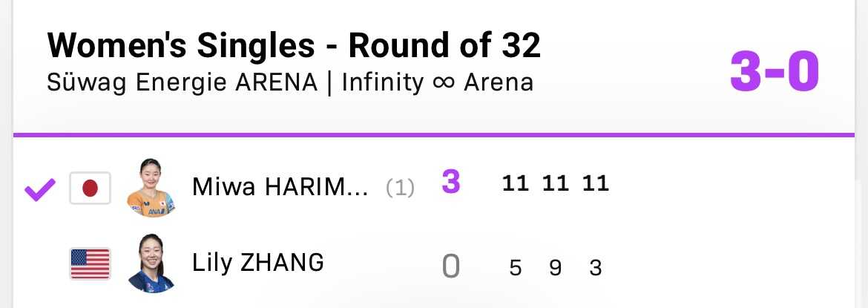The height and width of the screenshot is (308, 868).
Task: Click the infinity symbol in the venue line
Action: click(443, 82)
